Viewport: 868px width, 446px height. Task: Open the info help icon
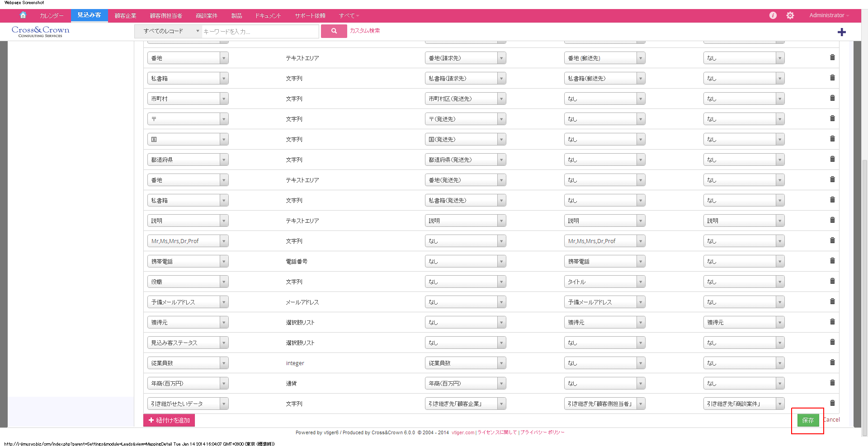[x=773, y=15]
